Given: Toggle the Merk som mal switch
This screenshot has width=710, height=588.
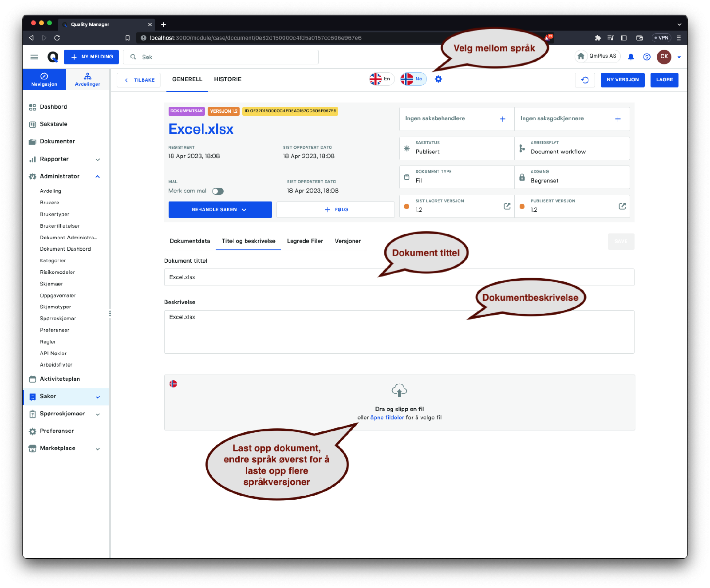Looking at the screenshot, I should tap(217, 191).
